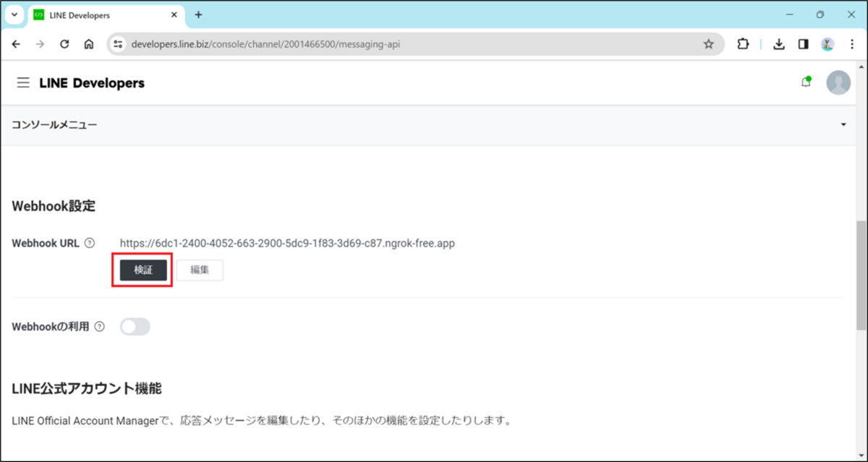The height and width of the screenshot is (462, 868).
Task: Open the Chrome profile avatar
Action: (828, 44)
